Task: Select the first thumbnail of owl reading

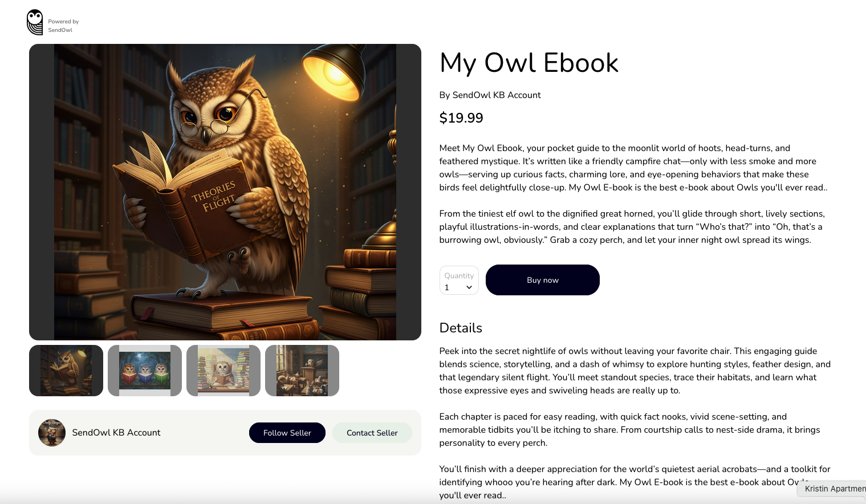Action: click(66, 371)
